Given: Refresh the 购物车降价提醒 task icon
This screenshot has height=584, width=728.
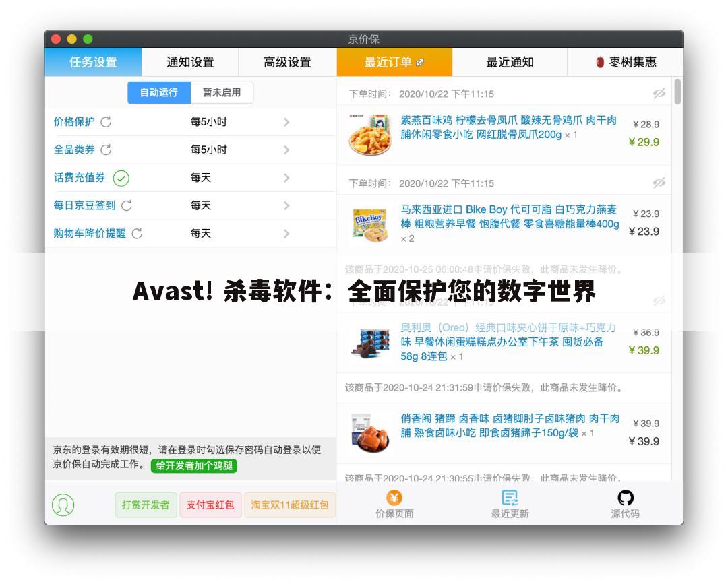Looking at the screenshot, I should coord(137,233).
